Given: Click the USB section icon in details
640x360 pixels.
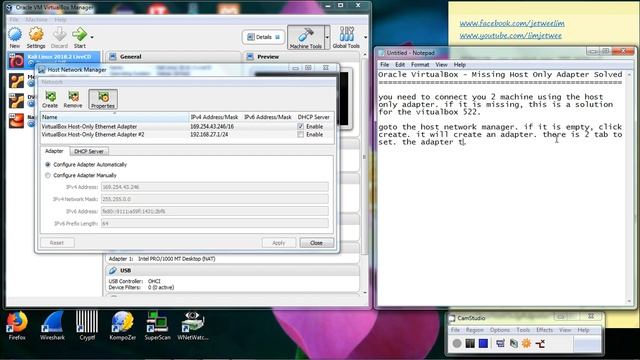Looking at the screenshot, I should (x=113, y=270).
